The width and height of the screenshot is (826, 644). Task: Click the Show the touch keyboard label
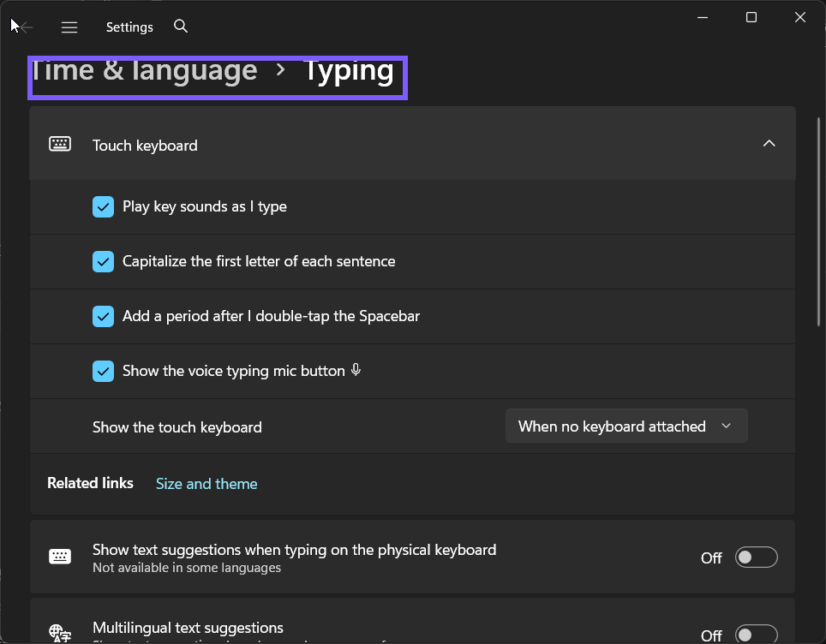177,427
